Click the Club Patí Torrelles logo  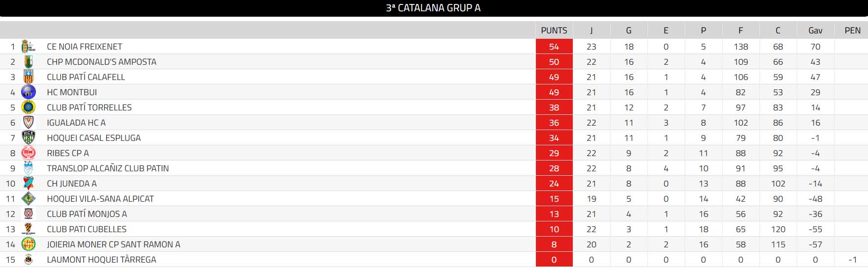pyautogui.click(x=28, y=107)
